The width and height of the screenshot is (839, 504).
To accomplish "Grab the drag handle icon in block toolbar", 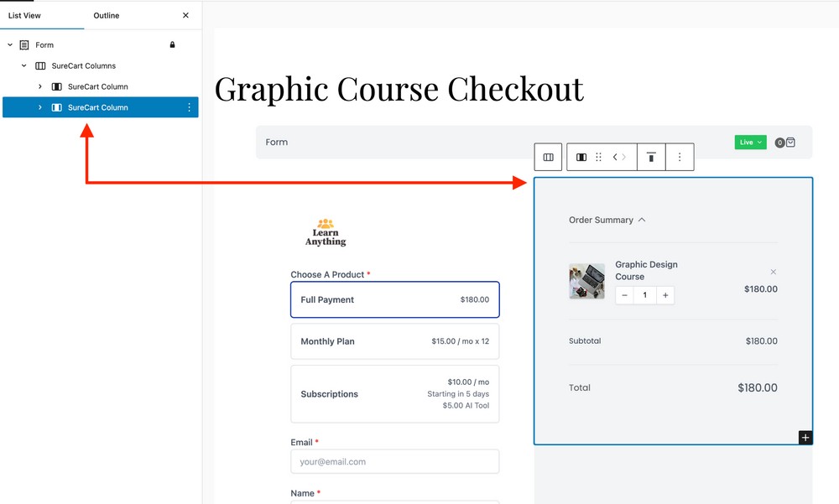I will pos(599,157).
